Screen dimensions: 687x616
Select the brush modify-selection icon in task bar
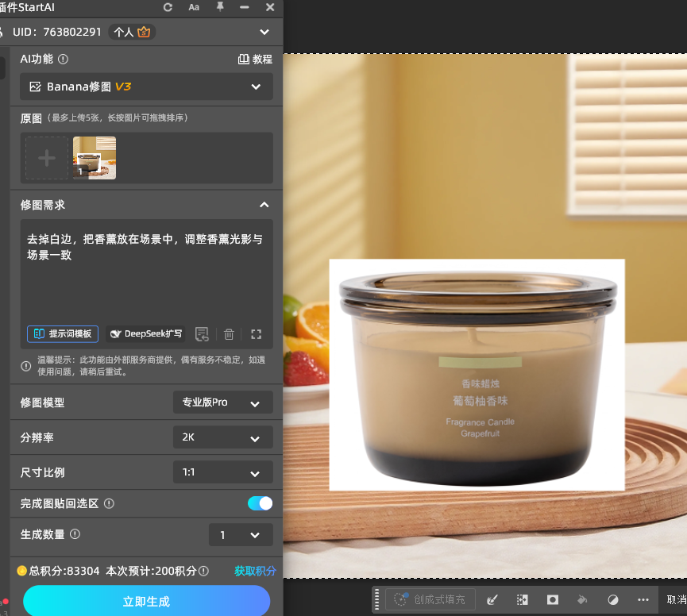pyautogui.click(x=492, y=599)
